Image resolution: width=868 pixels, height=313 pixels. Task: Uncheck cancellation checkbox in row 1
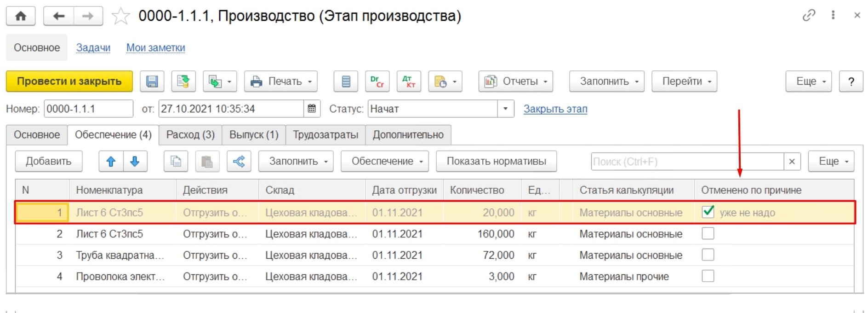708,212
